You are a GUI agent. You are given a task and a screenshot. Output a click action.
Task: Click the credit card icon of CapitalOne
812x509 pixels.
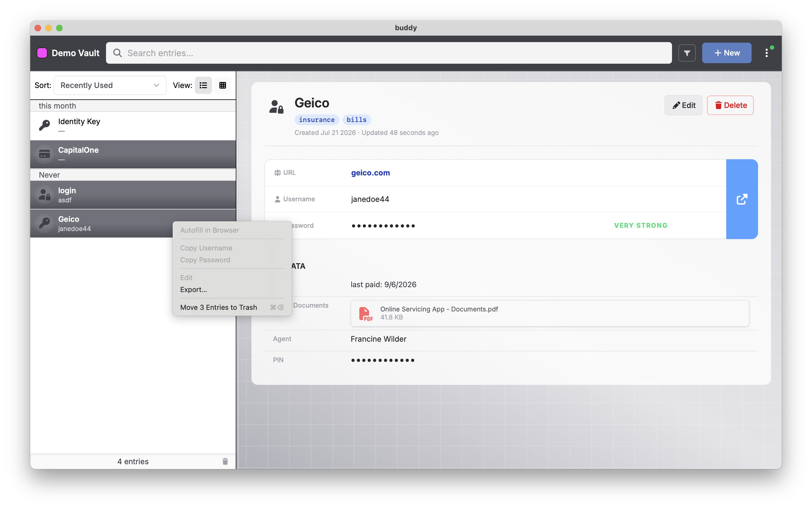[45, 154]
